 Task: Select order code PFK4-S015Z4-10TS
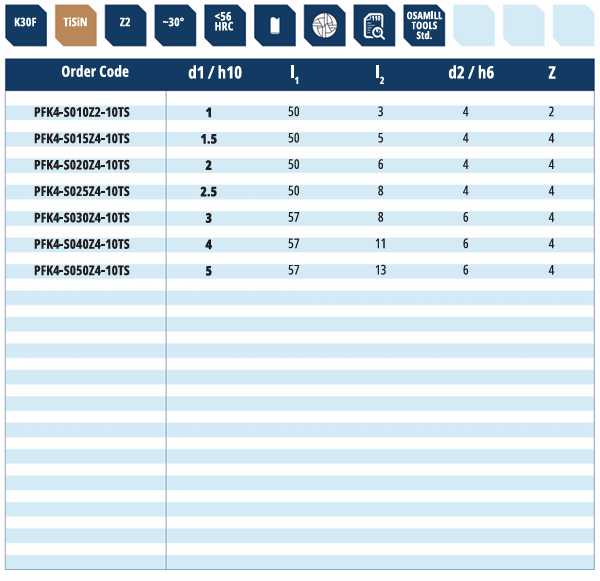[x=81, y=138]
